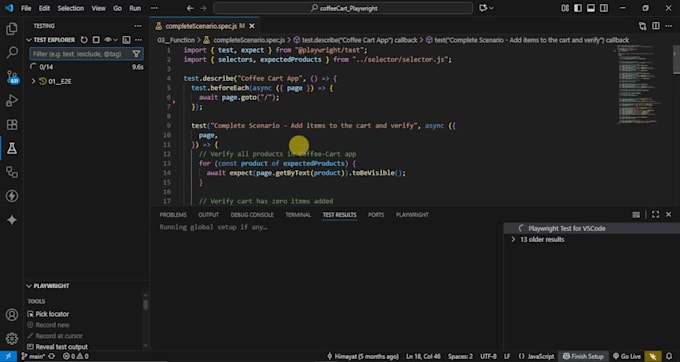Open editor More Actions ellipsis
The height and width of the screenshot is (362, 680).
(668, 26)
